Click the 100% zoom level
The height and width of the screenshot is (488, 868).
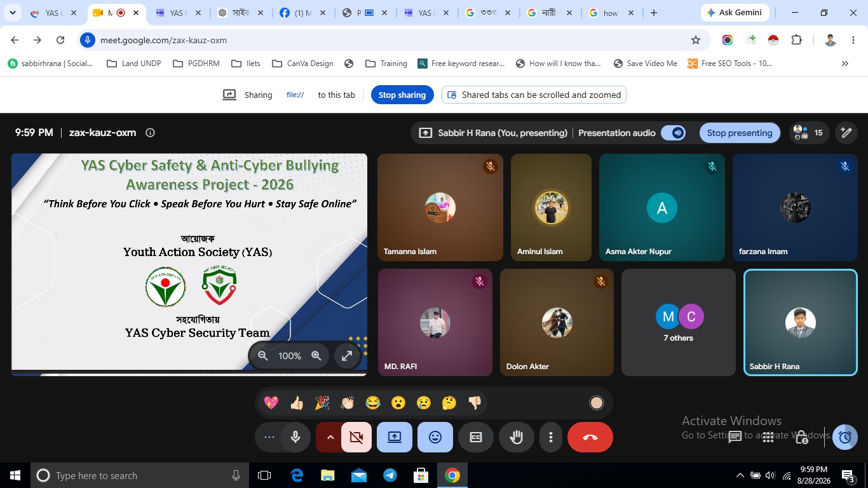click(290, 356)
